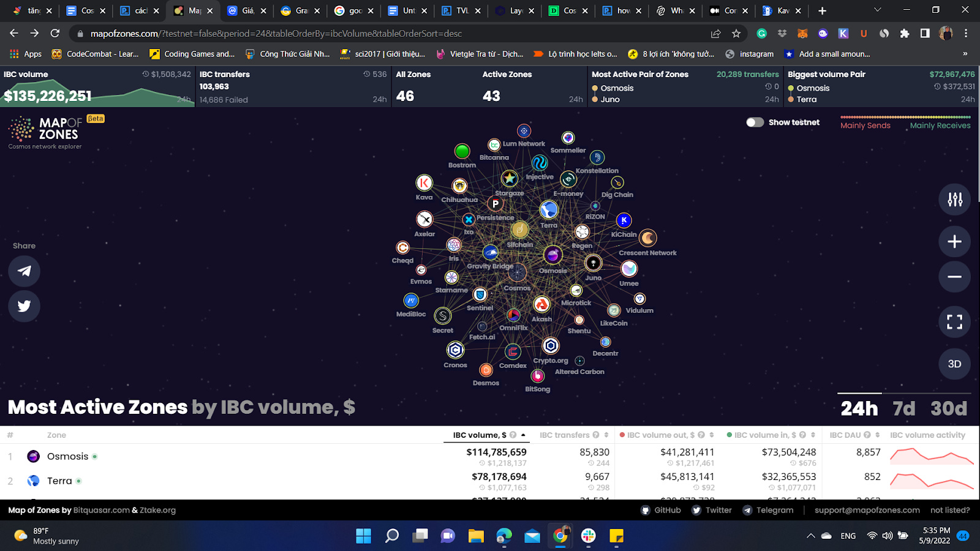Select the Crescent Network node
The height and width of the screenshot is (551, 980).
click(x=648, y=238)
